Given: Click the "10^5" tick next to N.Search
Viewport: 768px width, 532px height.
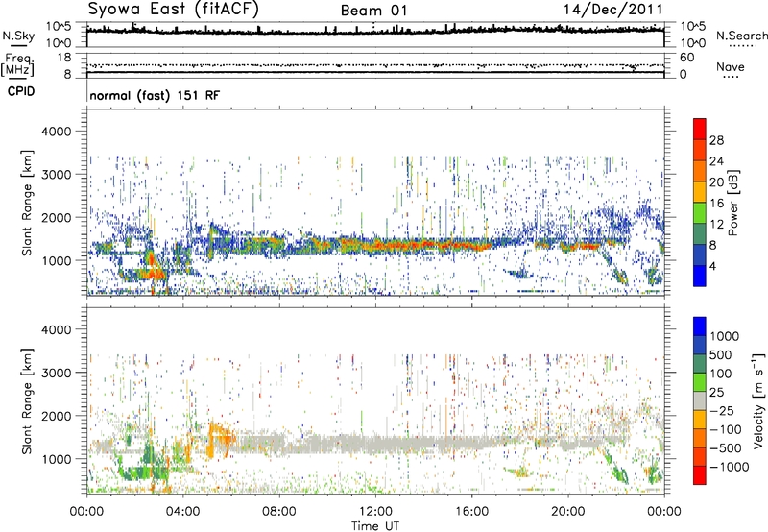Looking at the screenshot, I should [x=692, y=27].
